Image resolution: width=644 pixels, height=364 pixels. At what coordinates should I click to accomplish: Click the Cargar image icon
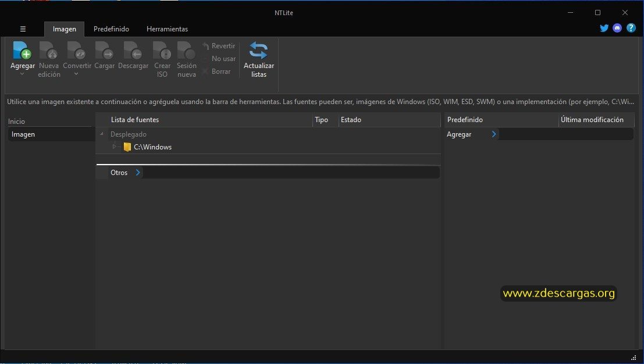104,50
